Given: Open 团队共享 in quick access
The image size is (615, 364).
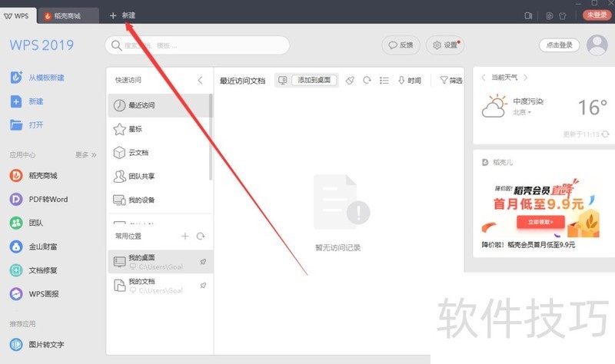Looking at the screenshot, I should pyautogui.click(x=158, y=177).
